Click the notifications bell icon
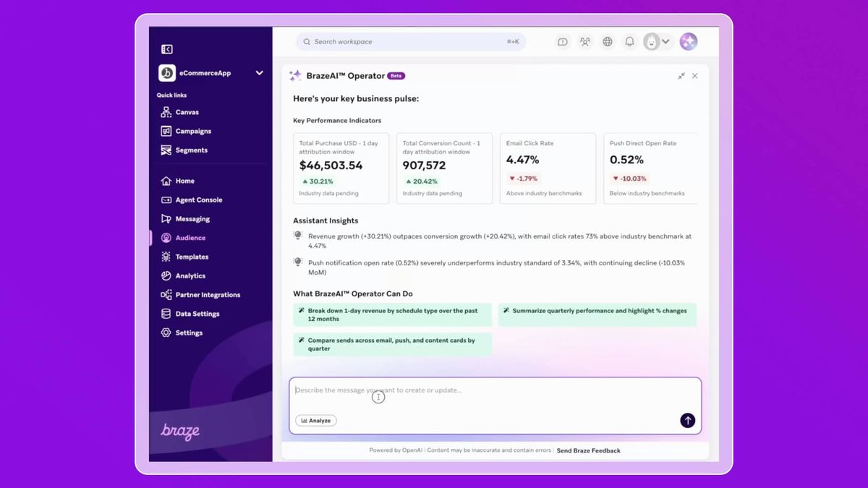The image size is (868, 488). click(x=629, y=42)
